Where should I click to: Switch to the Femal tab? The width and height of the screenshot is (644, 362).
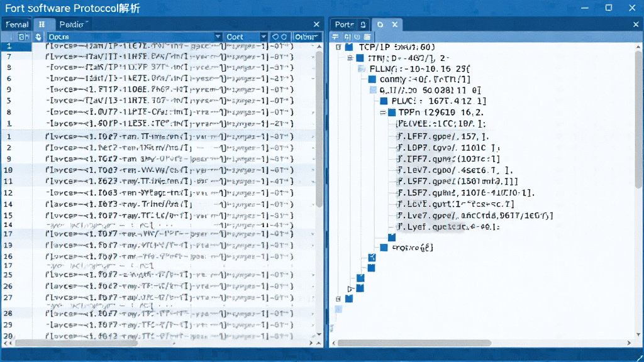(17, 25)
